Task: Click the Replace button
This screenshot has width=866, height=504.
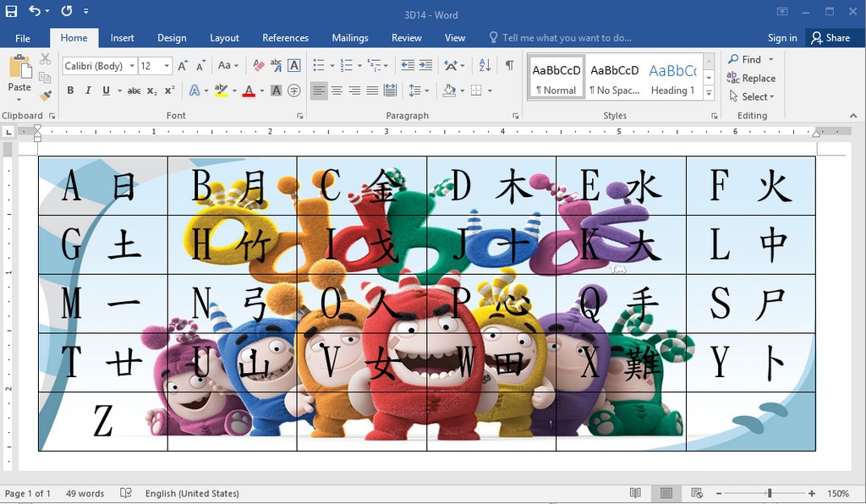Action: [752, 78]
